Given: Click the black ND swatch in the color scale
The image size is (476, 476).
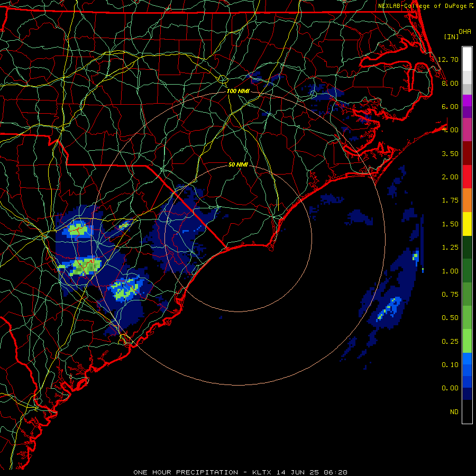Looking at the screenshot, I should click(x=467, y=412).
